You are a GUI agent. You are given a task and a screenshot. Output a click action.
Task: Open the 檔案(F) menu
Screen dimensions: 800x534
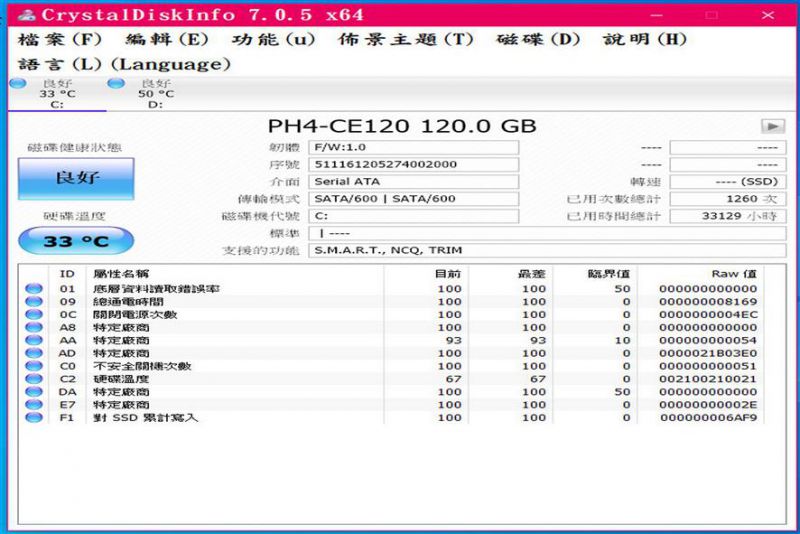tap(60, 39)
